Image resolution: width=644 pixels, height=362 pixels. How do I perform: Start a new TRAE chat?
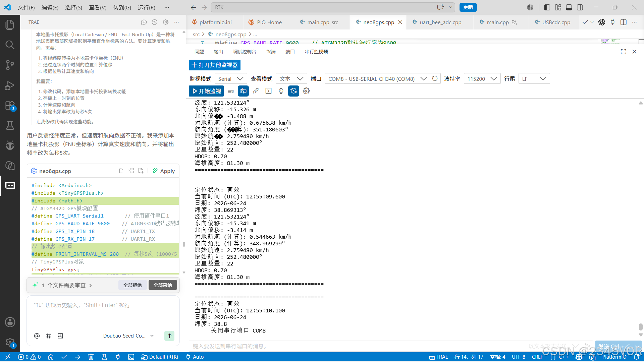point(144,22)
